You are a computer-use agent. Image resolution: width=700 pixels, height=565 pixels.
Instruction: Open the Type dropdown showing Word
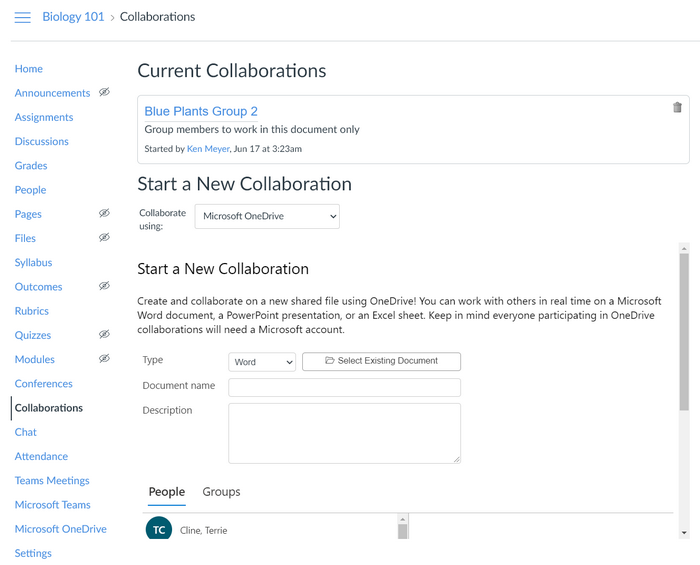(x=262, y=362)
